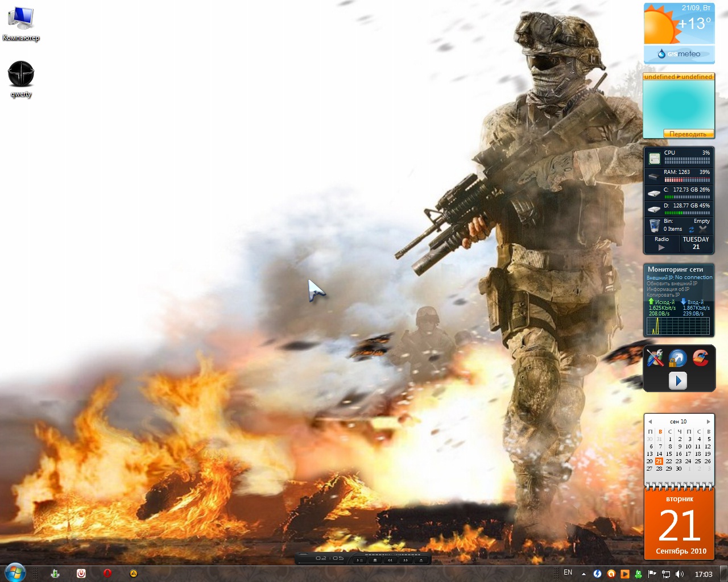Click the RAM usage bar
This screenshot has width=728, height=582.
[687, 180]
